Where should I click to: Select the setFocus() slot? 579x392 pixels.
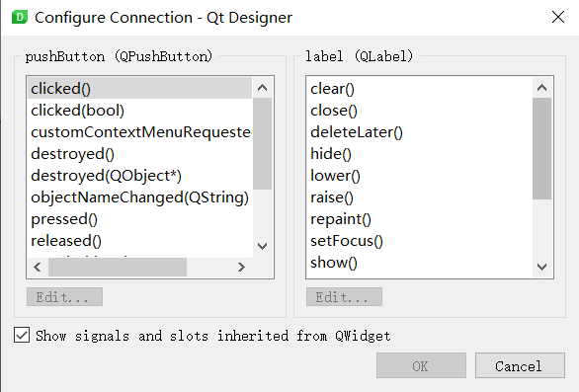coord(420,241)
